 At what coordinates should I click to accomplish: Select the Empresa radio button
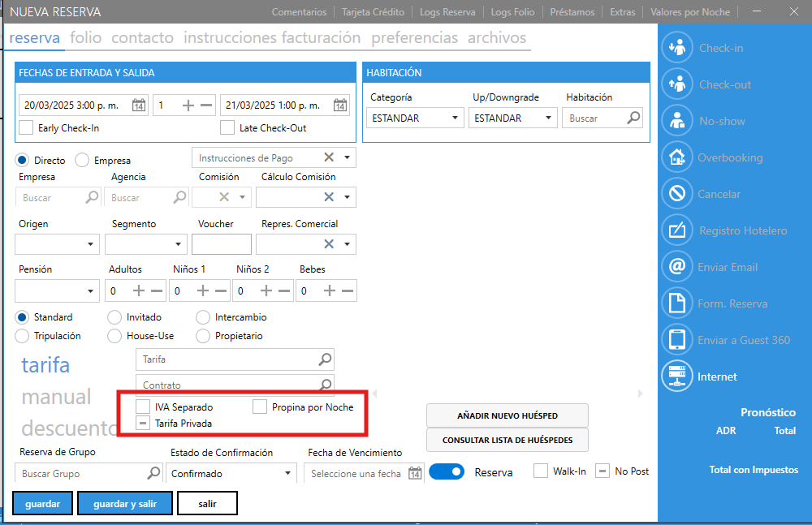tap(82, 161)
